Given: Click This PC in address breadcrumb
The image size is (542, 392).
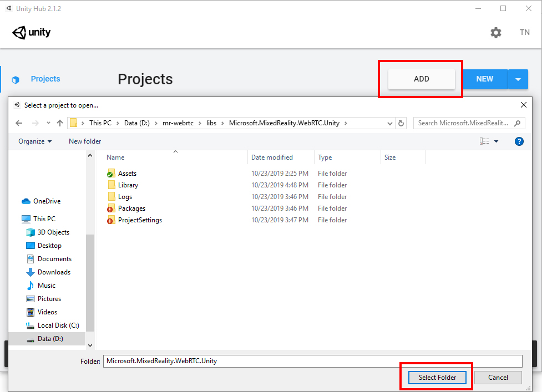Looking at the screenshot, I should (100, 123).
